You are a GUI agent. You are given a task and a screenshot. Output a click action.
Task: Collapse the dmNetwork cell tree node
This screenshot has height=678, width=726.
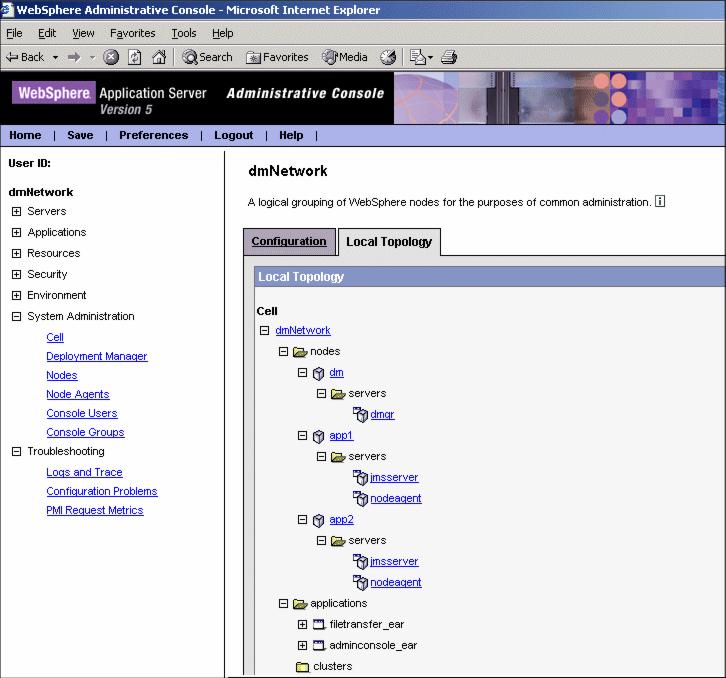coord(264,331)
